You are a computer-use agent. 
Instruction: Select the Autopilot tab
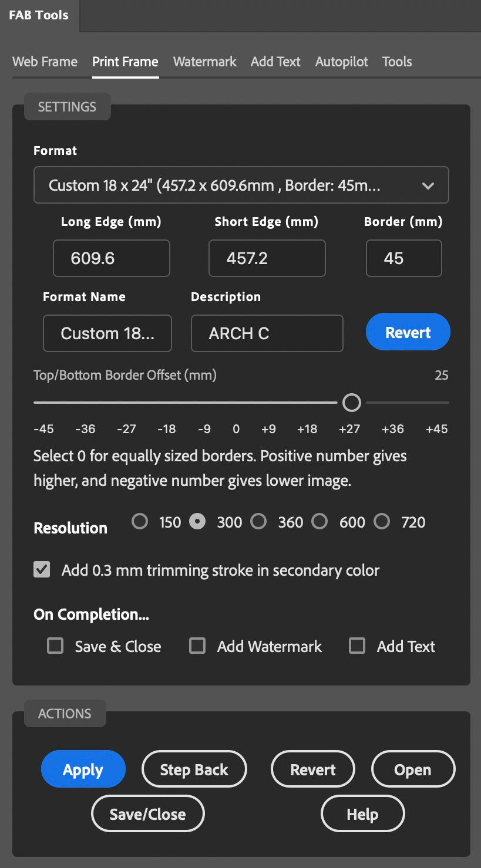coord(342,62)
